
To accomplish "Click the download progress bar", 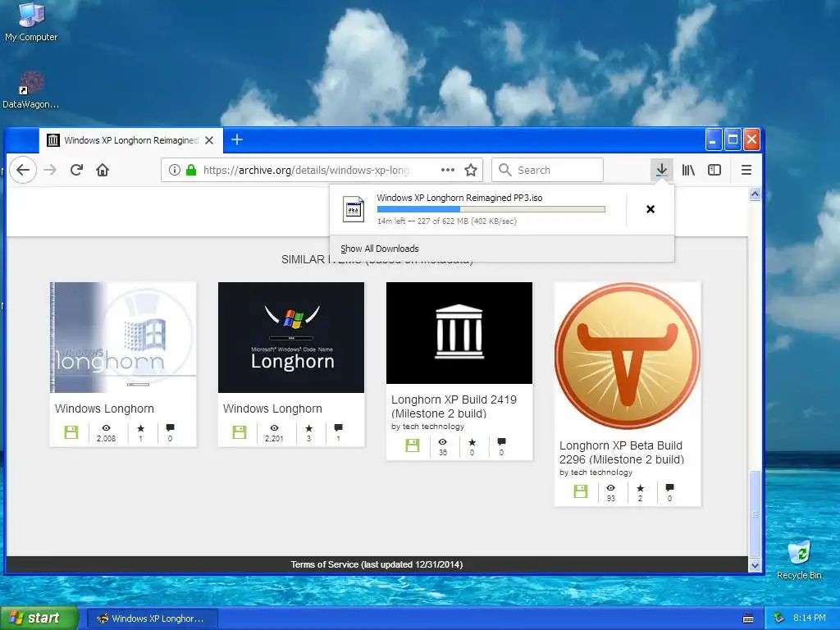I will click(491, 209).
